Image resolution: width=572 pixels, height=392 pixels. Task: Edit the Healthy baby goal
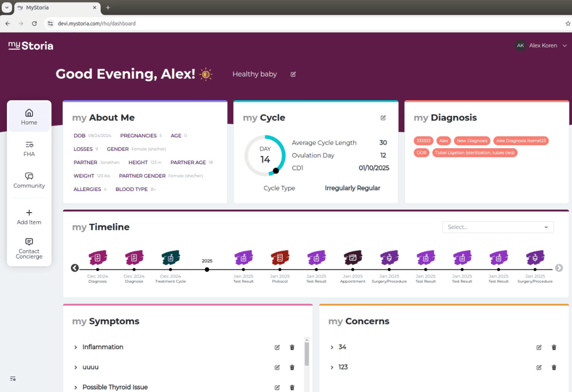(x=293, y=74)
